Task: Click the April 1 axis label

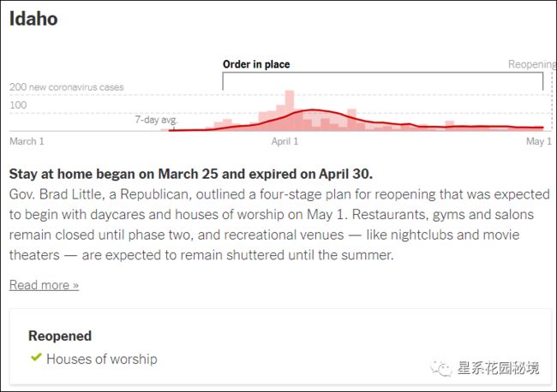Action: 284,141
